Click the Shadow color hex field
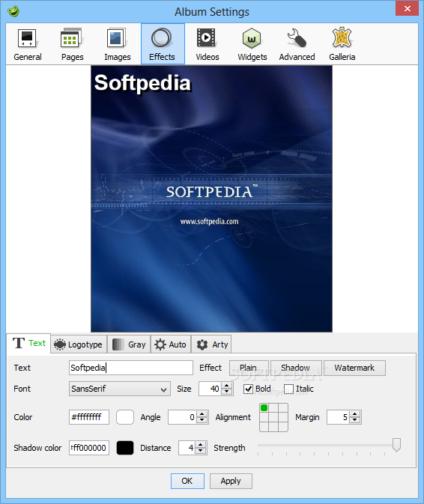This screenshot has height=504, width=424. 89,448
